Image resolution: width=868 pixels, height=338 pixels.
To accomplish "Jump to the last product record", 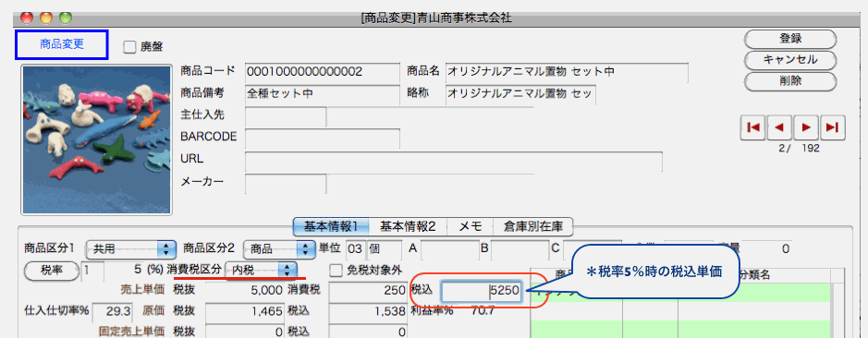I will coord(833,127).
